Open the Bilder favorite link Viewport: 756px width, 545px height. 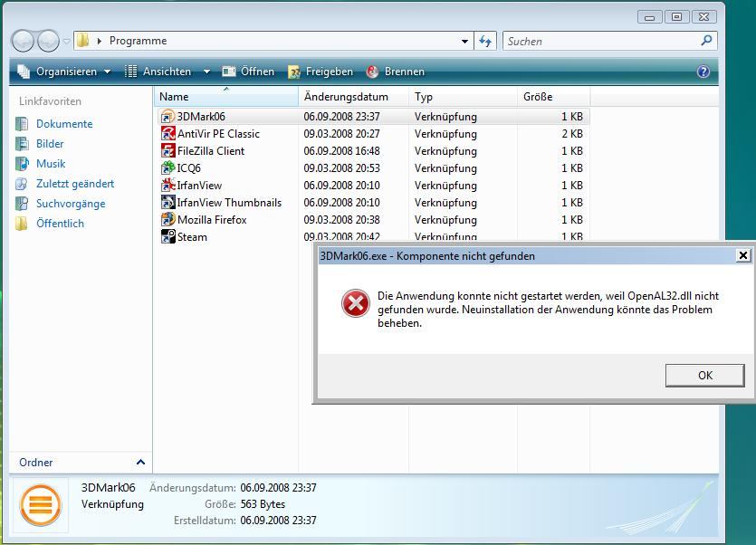click(50, 144)
